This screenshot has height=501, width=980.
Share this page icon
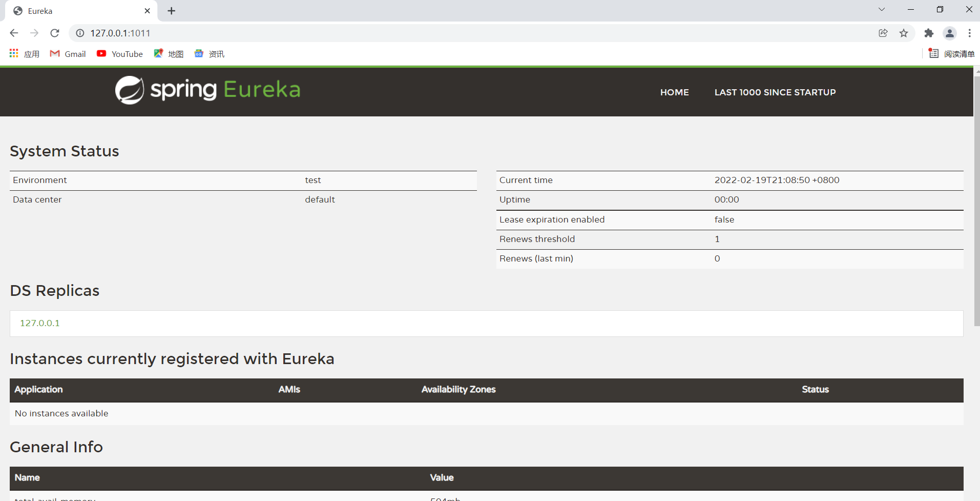click(883, 33)
